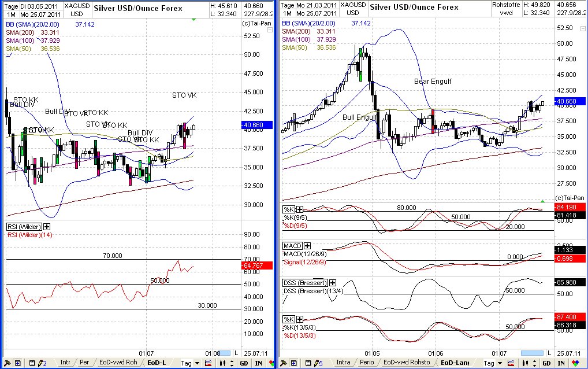Screen dimensions: 588x369
Task: Select the EoD-Lang tab in right chart
Action: (455, 363)
